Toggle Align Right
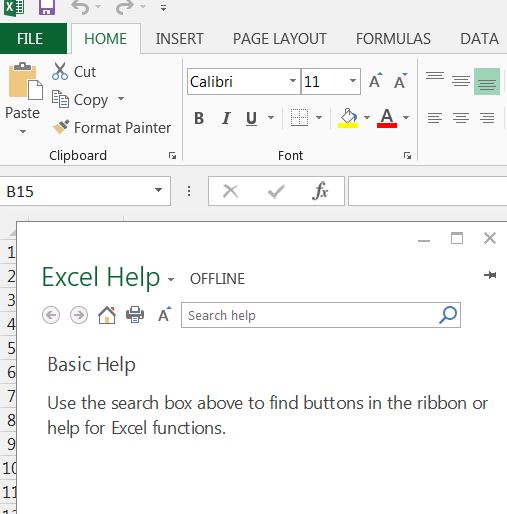The image size is (507, 514). point(487,118)
